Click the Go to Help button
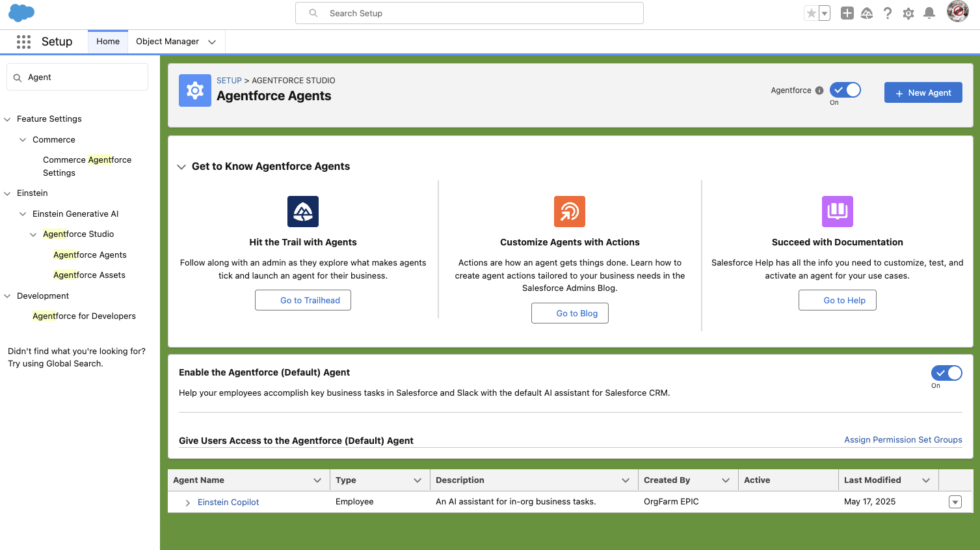This screenshot has height=550, width=980. pyautogui.click(x=838, y=300)
